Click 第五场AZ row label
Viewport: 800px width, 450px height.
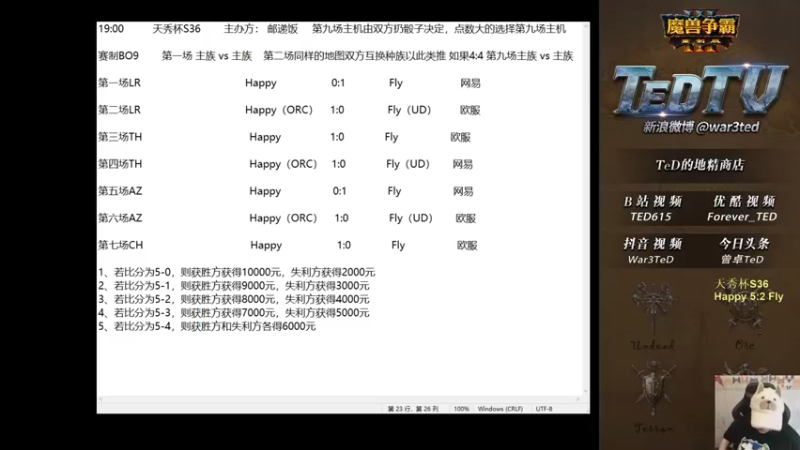coord(120,191)
